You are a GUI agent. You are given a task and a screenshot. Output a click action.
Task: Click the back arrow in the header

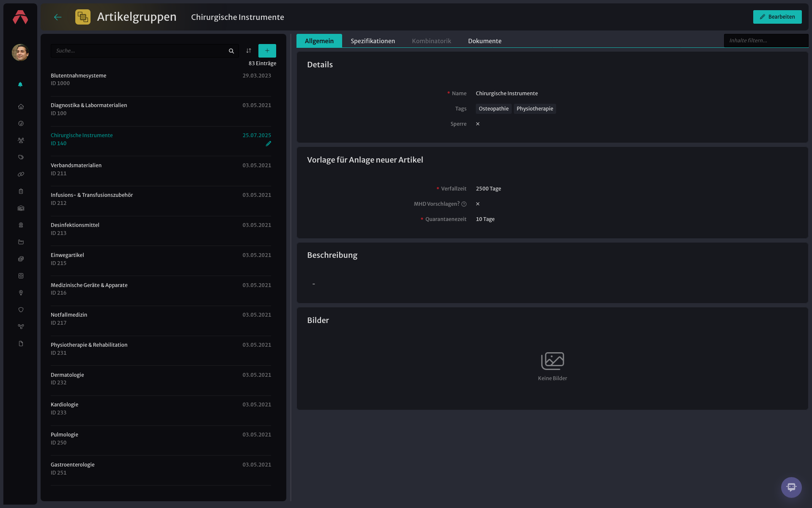[x=58, y=17]
